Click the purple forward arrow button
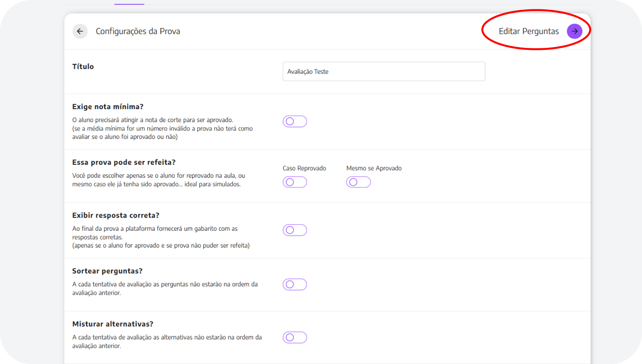Screen dimensions: 642x364 click(x=574, y=31)
